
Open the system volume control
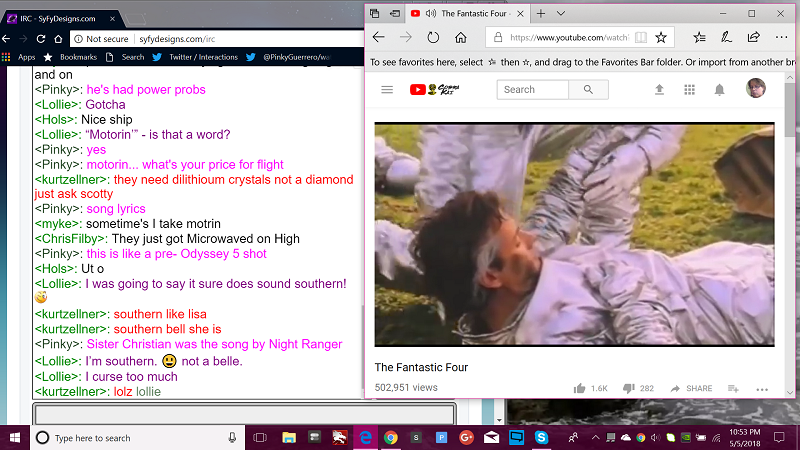coord(656,438)
